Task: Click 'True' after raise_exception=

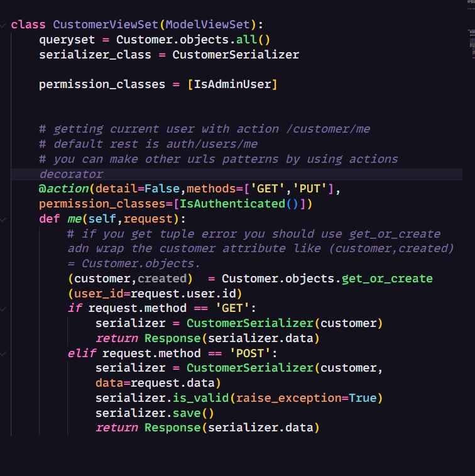Action: pyautogui.click(x=363, y=398)
